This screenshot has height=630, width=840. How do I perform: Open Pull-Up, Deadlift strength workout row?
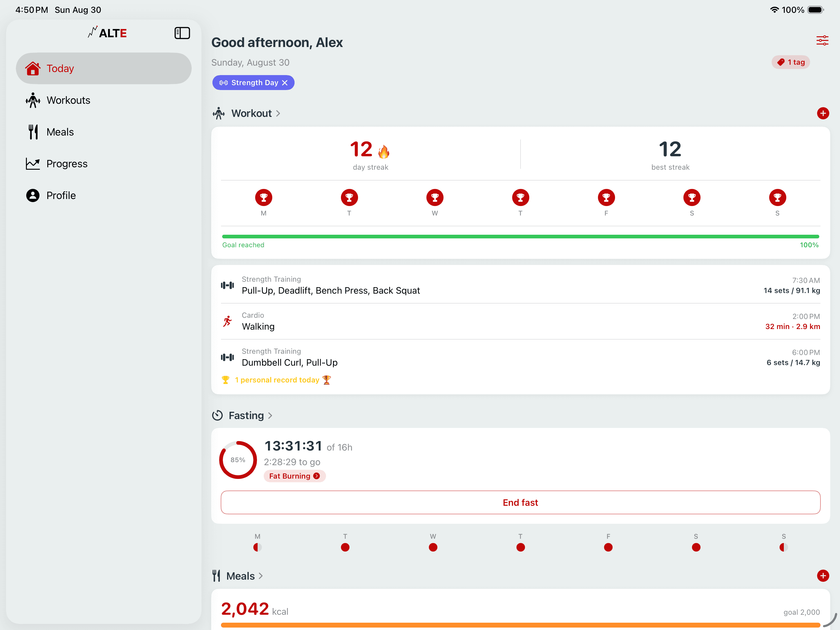click(x=520, y=285)
